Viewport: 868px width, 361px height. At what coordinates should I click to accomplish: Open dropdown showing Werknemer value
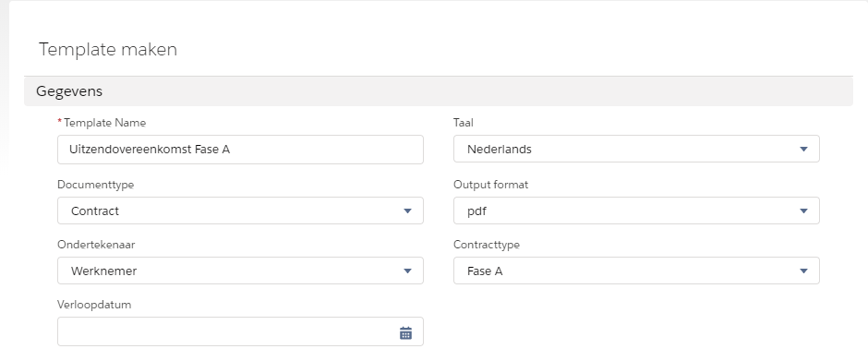pyautogui.click(x=240, y=271)
